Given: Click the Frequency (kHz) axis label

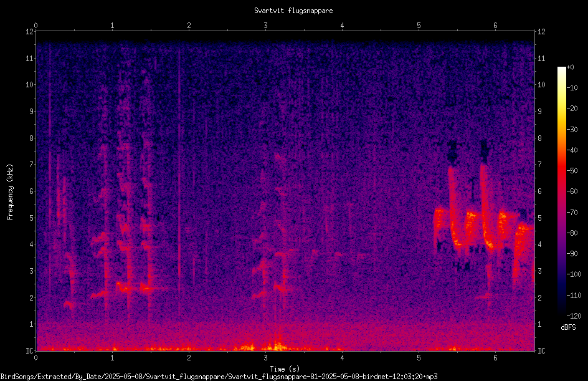Looking at the screenshot, I should tap(10, 192).
